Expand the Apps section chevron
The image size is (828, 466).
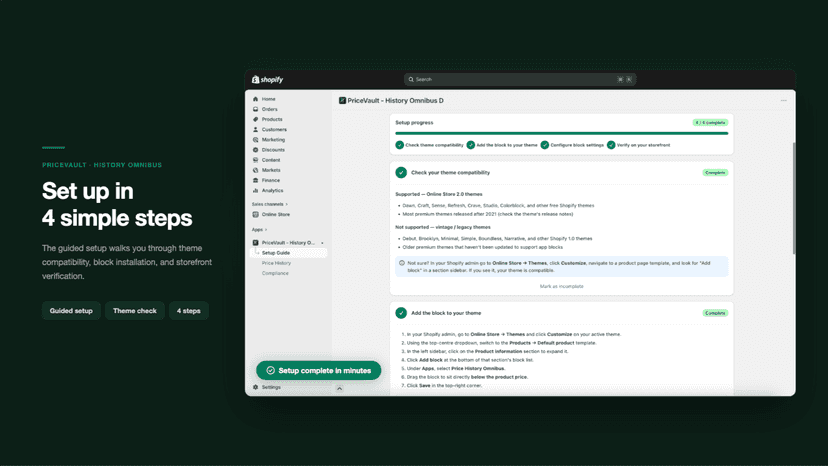tap(266, 230)
